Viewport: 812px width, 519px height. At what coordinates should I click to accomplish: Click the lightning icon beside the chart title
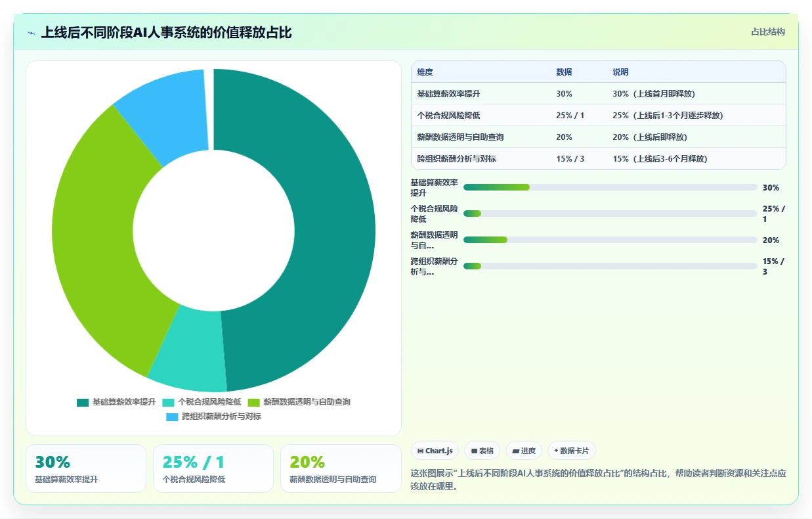click(x=32, y=33)
